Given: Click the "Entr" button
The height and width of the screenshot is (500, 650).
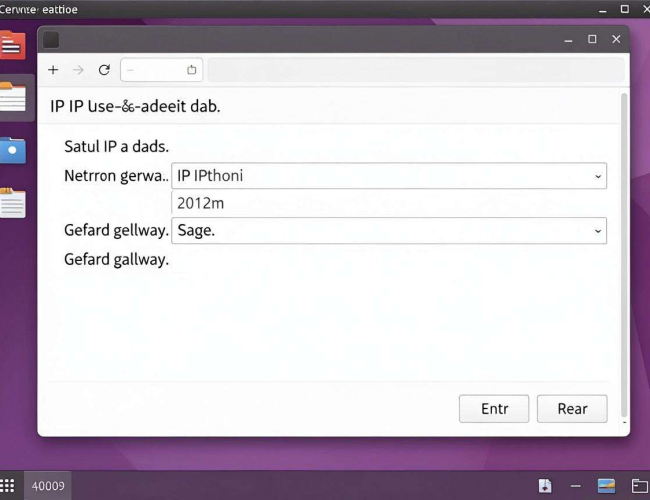Looking at the screenshot, I should 494,409.
